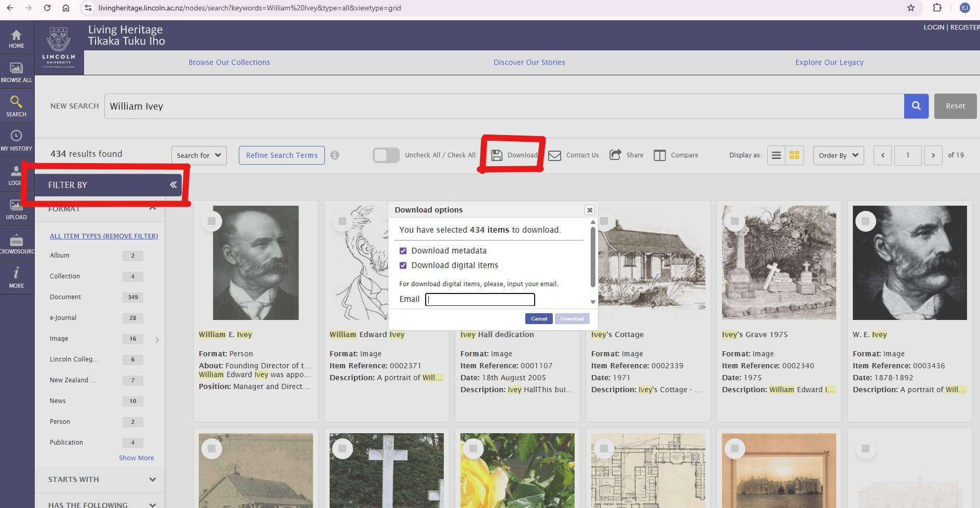Click the Show More filter link
Viewport: 980px width, 508px height.
click(x=136, y=458)
